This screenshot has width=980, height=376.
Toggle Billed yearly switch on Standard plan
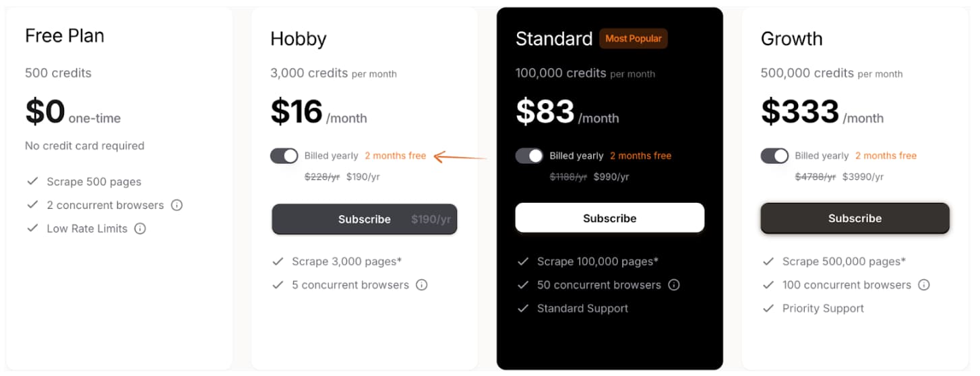(x=529, y=156)
